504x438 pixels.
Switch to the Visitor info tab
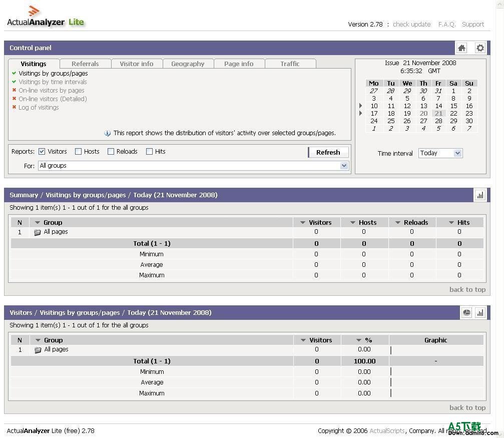[x=137, y=64]
